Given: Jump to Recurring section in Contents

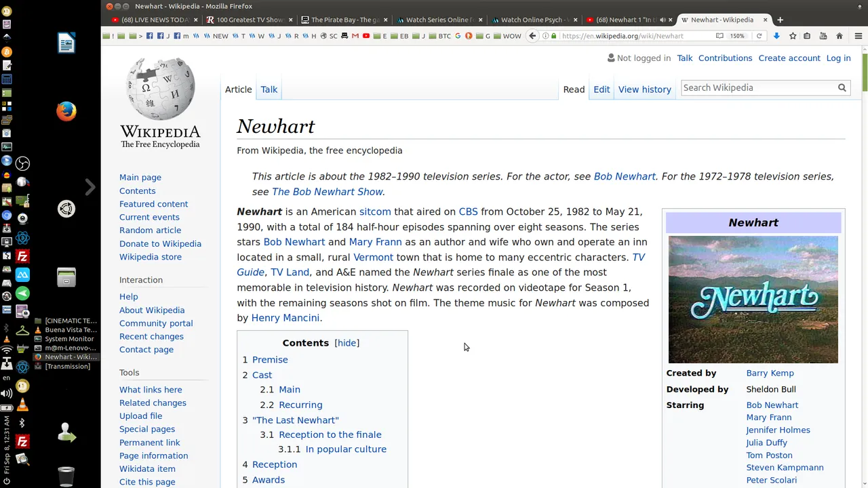Looking at the screenshot, I should pyautogui.click(x=300, y=405).
